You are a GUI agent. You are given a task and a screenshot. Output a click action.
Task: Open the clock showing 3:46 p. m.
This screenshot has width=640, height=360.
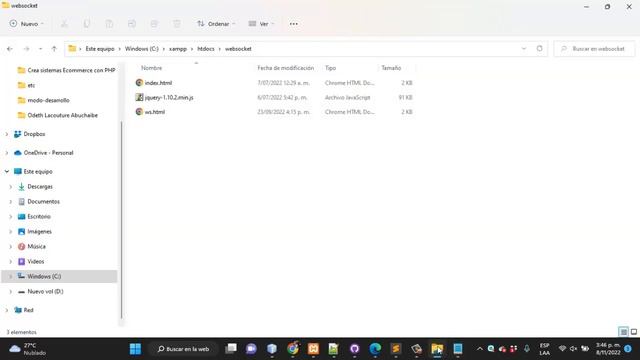pyautogui.click(x=608, y=349)
